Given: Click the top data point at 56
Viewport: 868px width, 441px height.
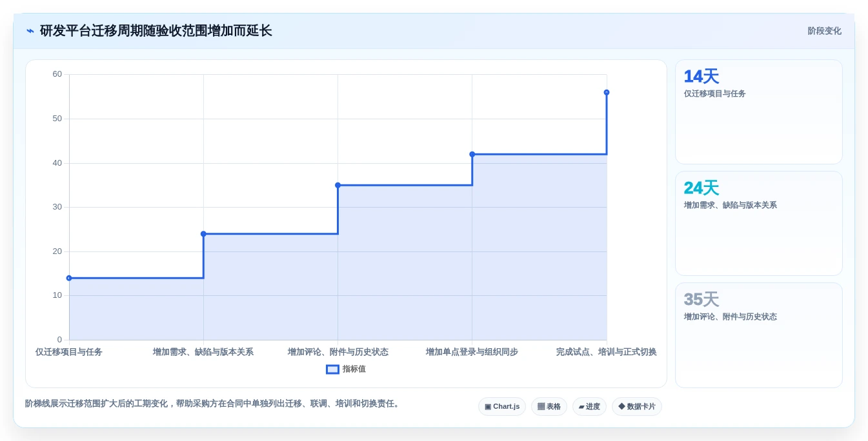Looking at the screenshot, I should (x=607, y=92).
